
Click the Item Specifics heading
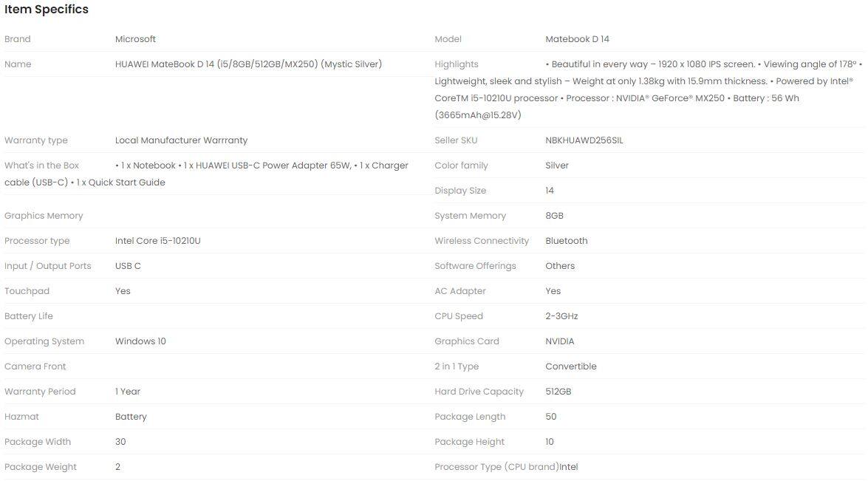[47, 10]
